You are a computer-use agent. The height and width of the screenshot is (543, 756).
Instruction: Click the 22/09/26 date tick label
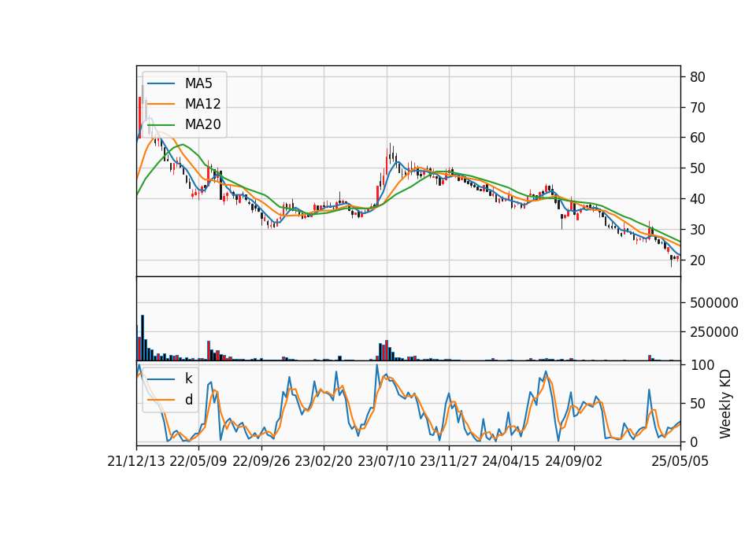pyautogui.click(x=261, y=461)
